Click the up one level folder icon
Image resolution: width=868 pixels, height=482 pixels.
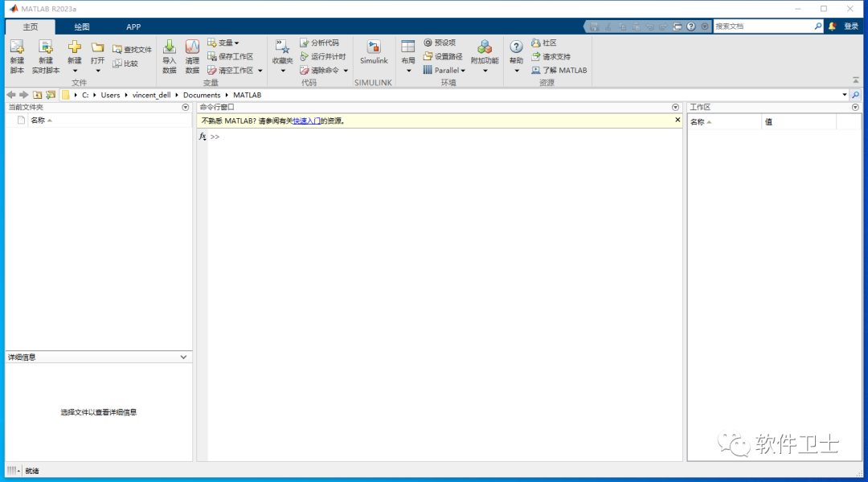[x=37, y=95]
